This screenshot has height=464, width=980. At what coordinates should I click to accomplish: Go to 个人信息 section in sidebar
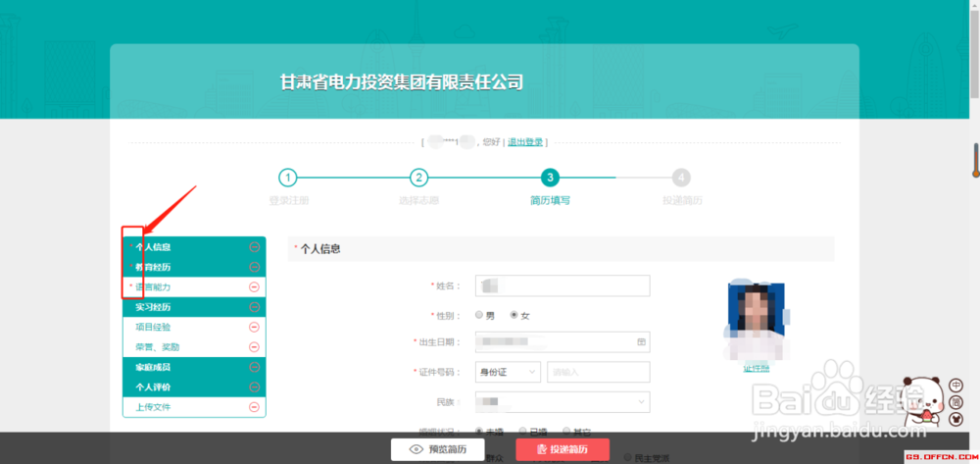coord(153,247)
